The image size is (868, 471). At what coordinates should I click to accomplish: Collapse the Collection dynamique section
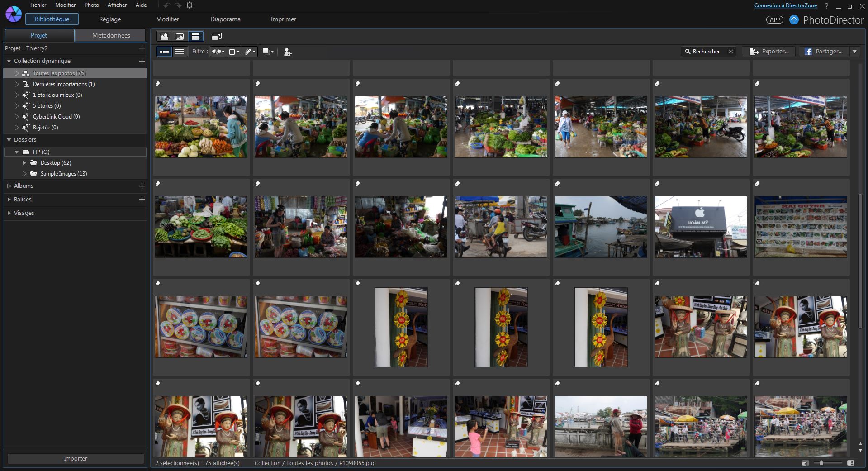coord(9,61)
